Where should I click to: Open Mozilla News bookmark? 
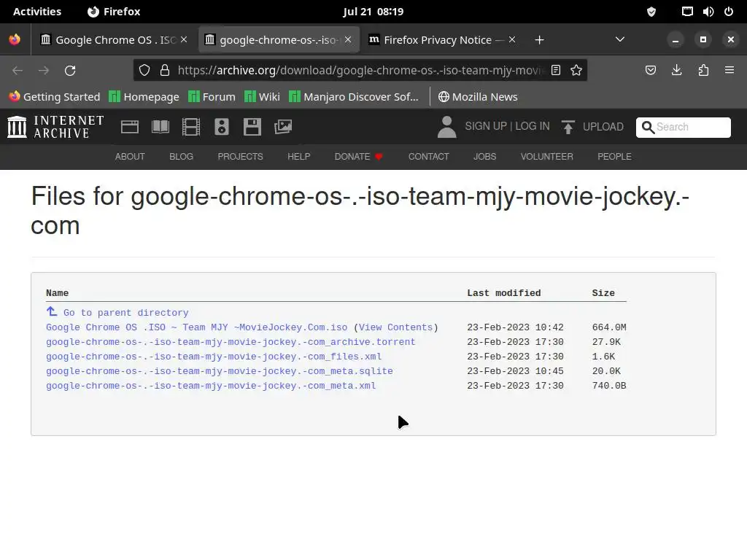[478, 97]
